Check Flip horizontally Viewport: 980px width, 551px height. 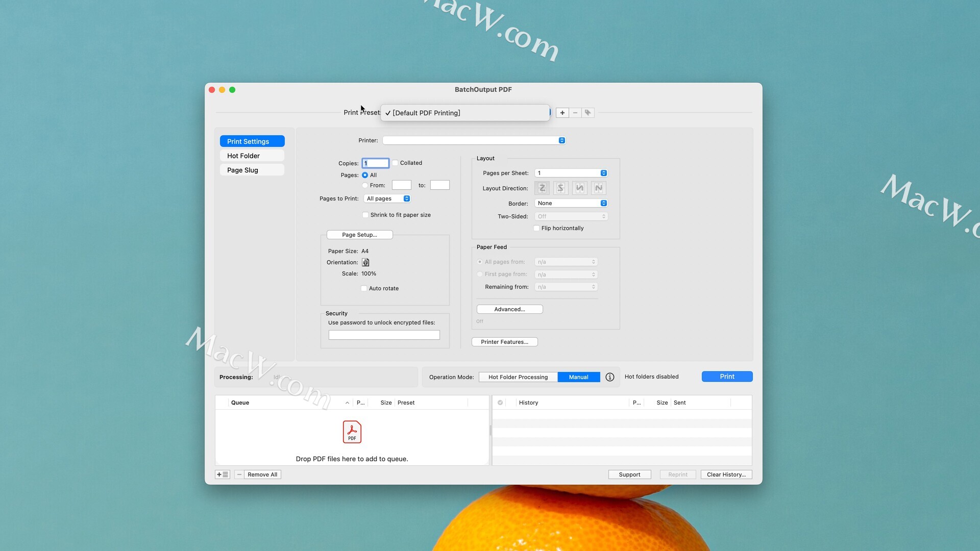(x=536, y=228)
